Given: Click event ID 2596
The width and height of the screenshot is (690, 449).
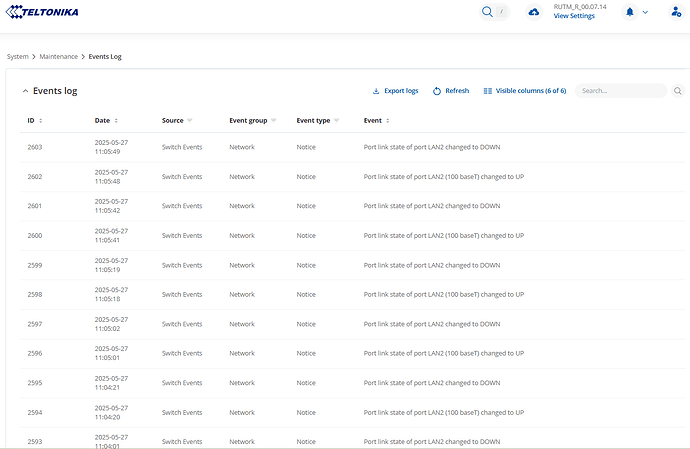Looking at the screenshot, I should pyautogui.click(x=35, y=353).
